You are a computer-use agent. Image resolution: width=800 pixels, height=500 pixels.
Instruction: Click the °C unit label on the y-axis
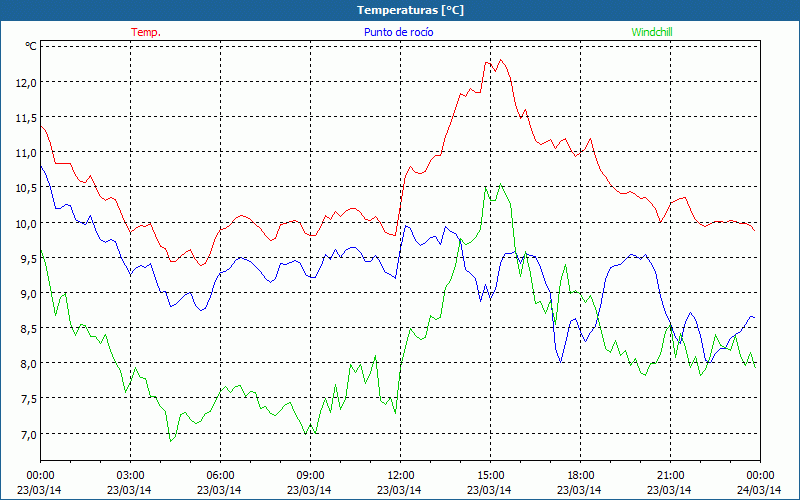click(31, 46)
